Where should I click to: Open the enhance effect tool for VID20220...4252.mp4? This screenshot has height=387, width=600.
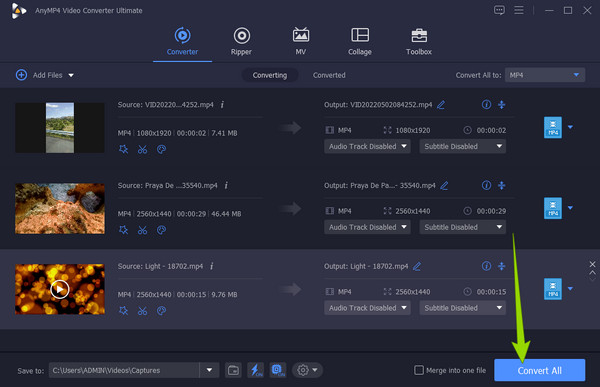point(123,149)
